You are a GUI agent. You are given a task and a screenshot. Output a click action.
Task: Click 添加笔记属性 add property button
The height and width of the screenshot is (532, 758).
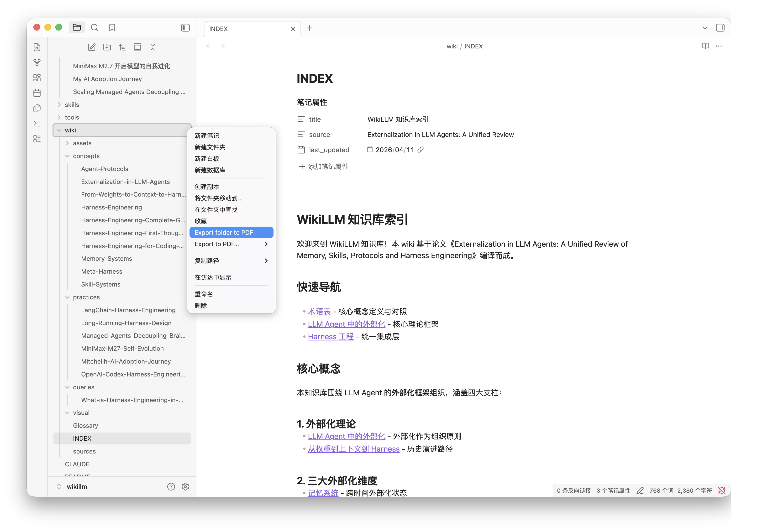tap(324, 167)
